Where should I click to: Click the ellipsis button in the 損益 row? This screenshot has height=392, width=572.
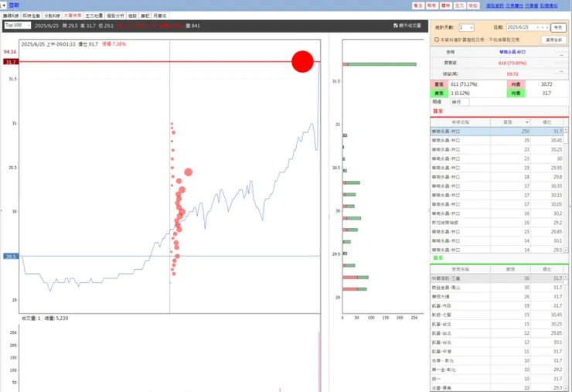click(x=561, y=71)
